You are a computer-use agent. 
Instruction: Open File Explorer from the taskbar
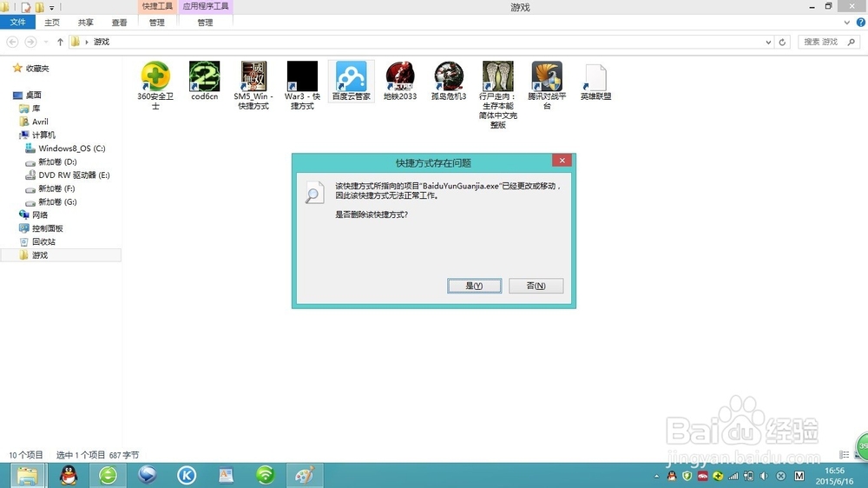tap(27, 475)
